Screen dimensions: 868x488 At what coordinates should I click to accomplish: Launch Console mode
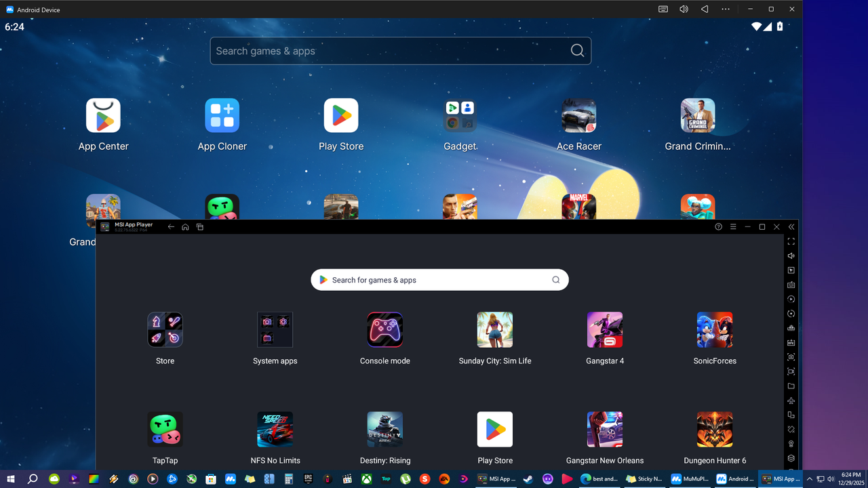(x=385, y=329)
